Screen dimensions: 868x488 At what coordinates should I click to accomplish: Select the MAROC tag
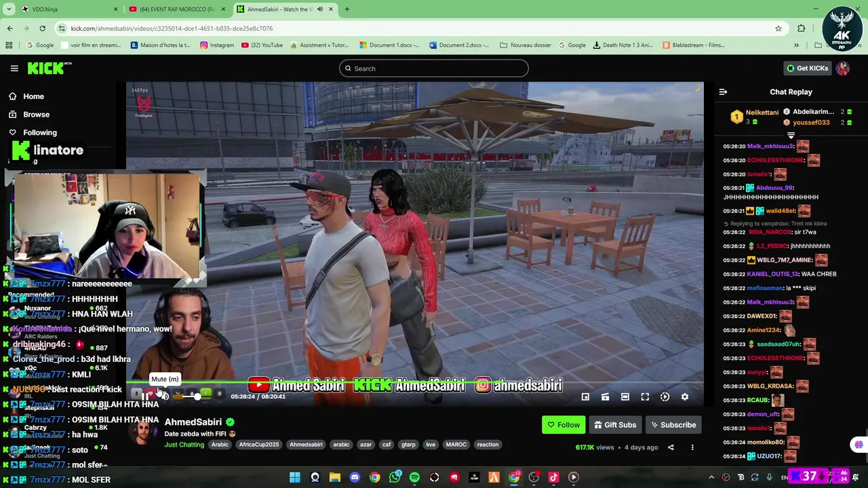tap(456, 445)
